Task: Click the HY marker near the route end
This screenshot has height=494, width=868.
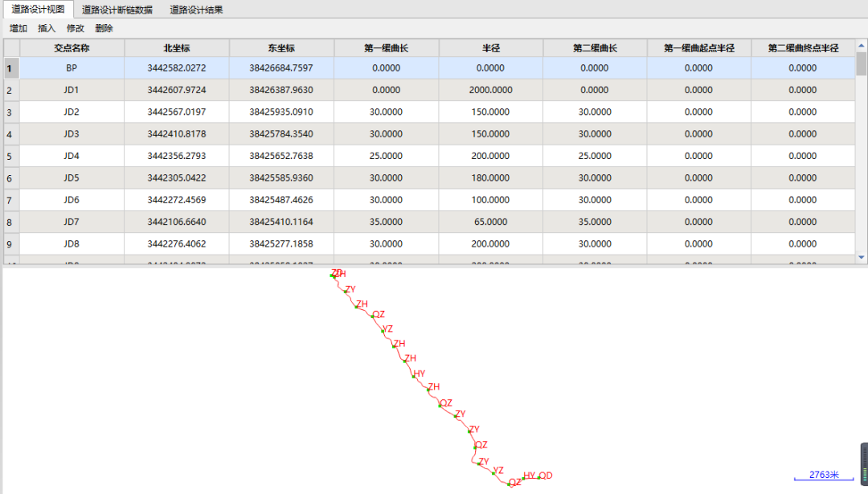Action: click(528, 476)
